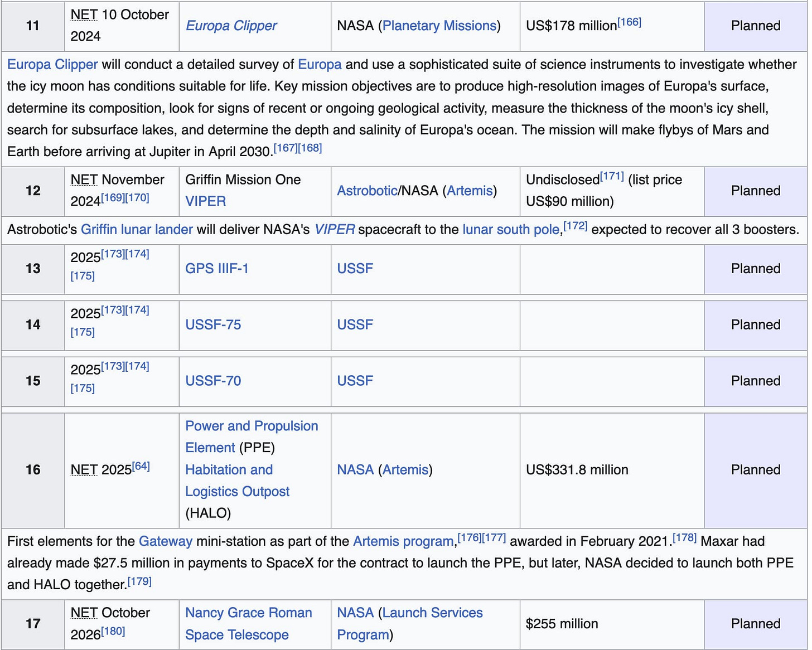Follow the Griffin lunar lander link

tap(137, 230)
